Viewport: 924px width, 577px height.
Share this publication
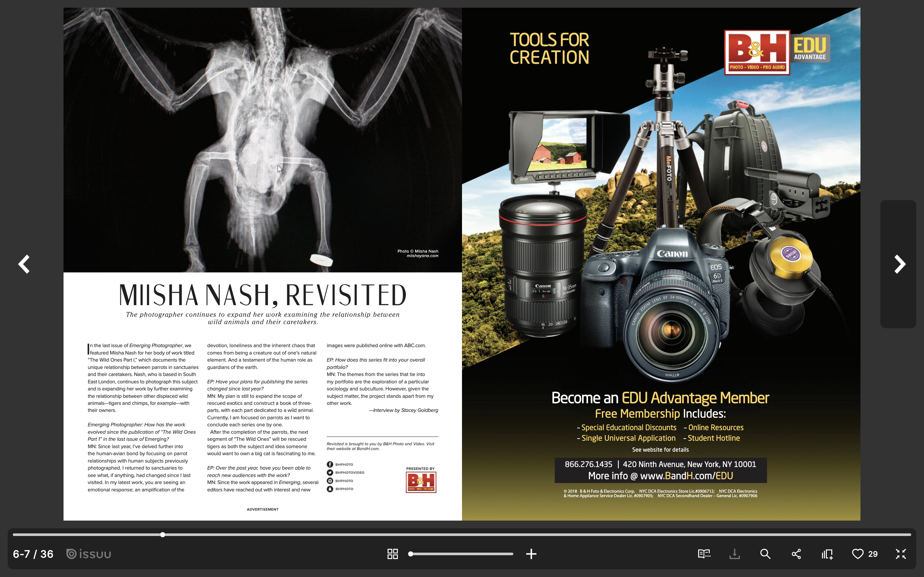[796, 554]
